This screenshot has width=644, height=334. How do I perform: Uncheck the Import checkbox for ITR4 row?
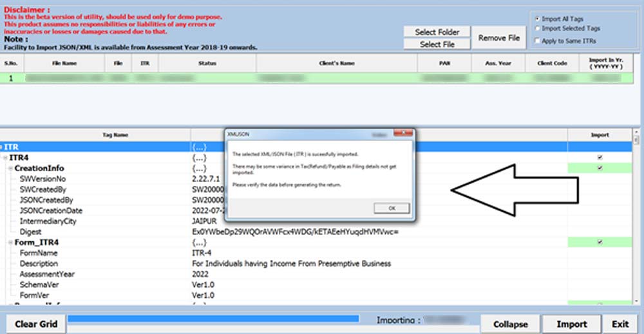(600, 157)
